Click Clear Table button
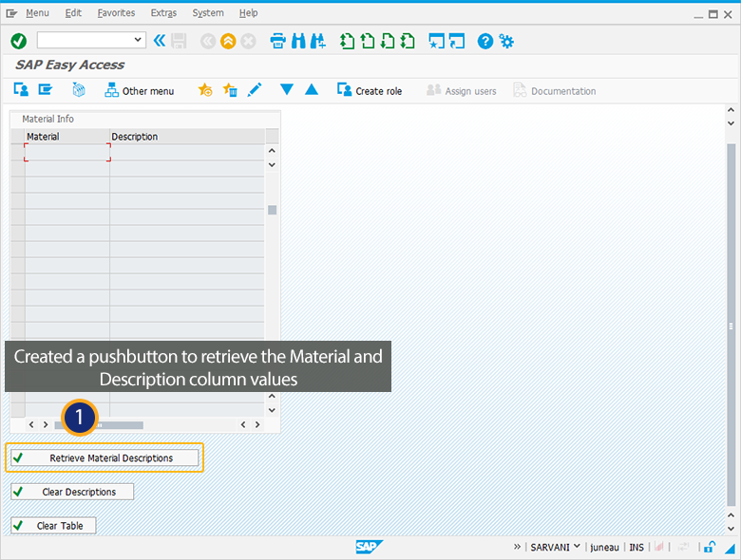This screenshot has height=560, width=741. 53,526
